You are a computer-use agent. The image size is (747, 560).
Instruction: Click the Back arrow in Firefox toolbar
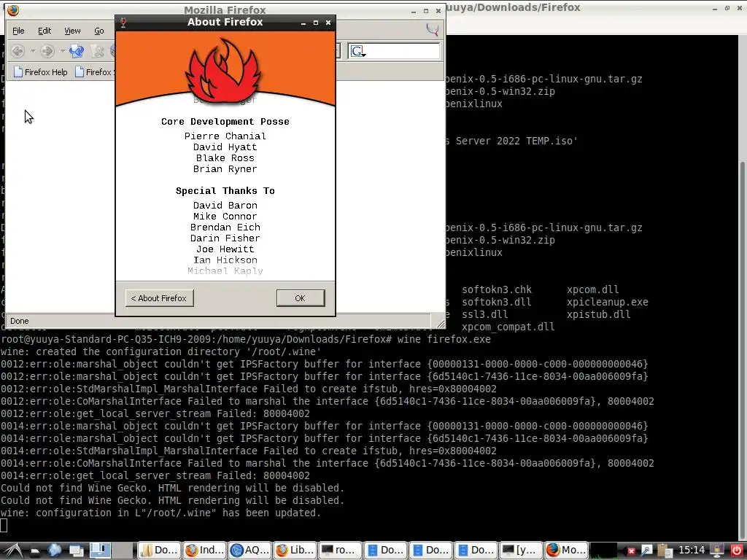18,51
